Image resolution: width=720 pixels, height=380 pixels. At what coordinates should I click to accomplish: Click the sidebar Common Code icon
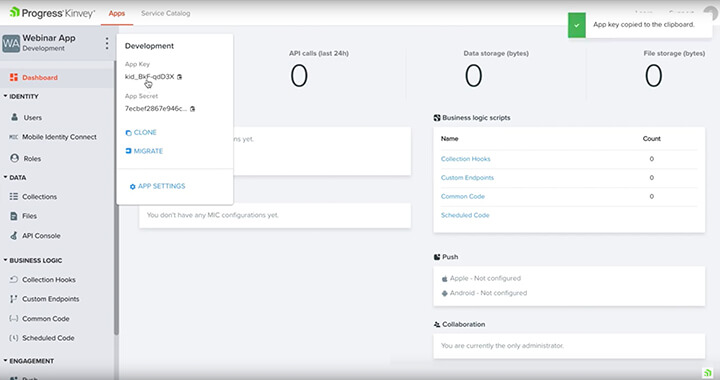14,318
